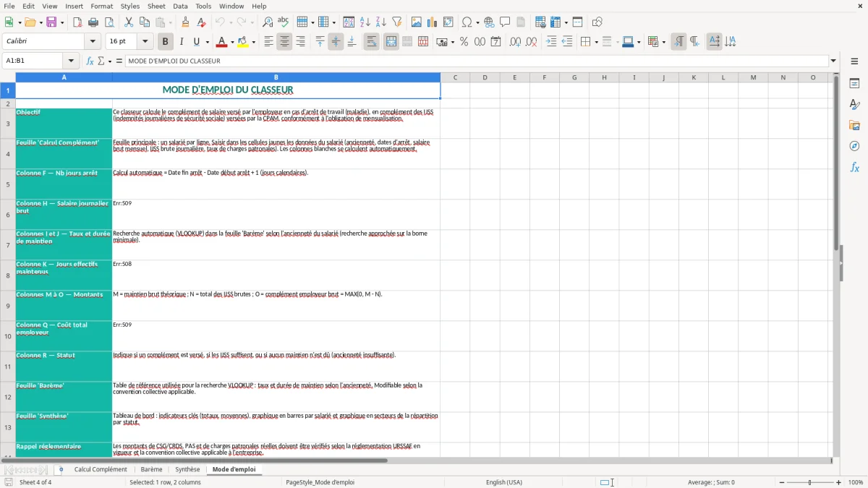This screenshot has width=868, height=488.
Task: Open the sidebar Gallery panel
Action: pyautogui.click(x=854, y=125)
